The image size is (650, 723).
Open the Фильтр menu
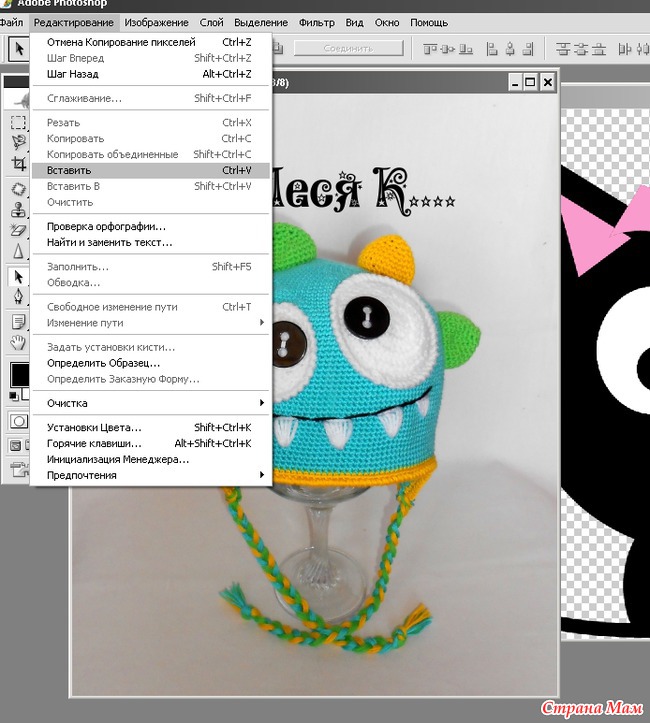(x=317, y=22)
